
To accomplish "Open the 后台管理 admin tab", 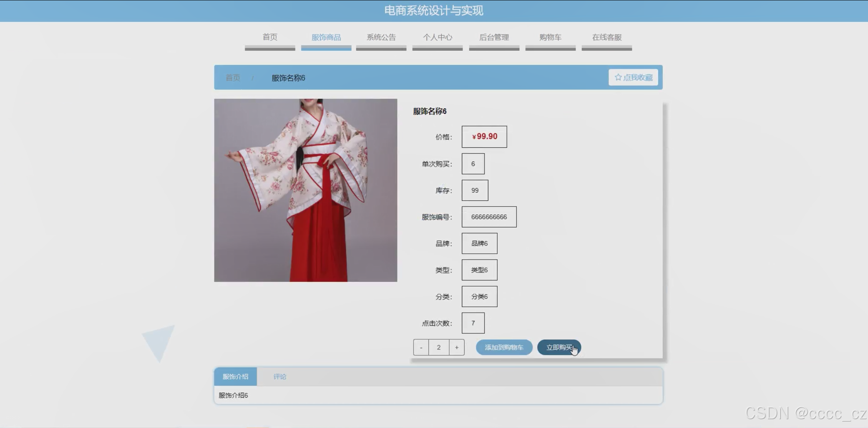I will point(494,37).
